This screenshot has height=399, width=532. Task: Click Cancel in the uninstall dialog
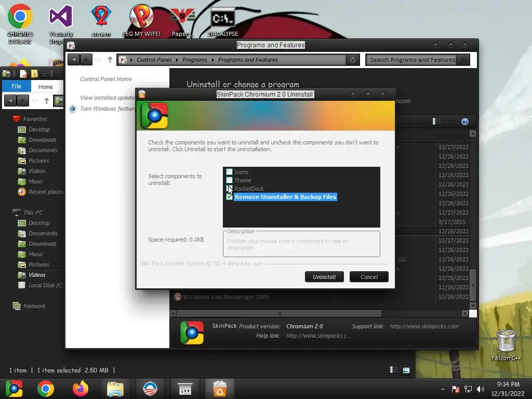[x=369, y=277]
